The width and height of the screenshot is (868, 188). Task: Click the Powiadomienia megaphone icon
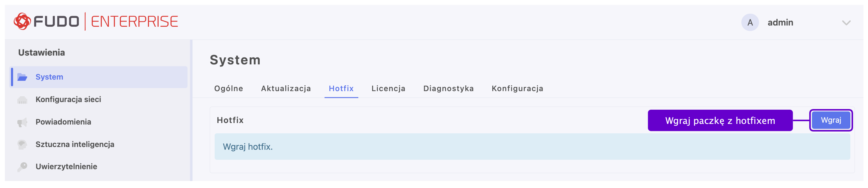tap(22, 122)
